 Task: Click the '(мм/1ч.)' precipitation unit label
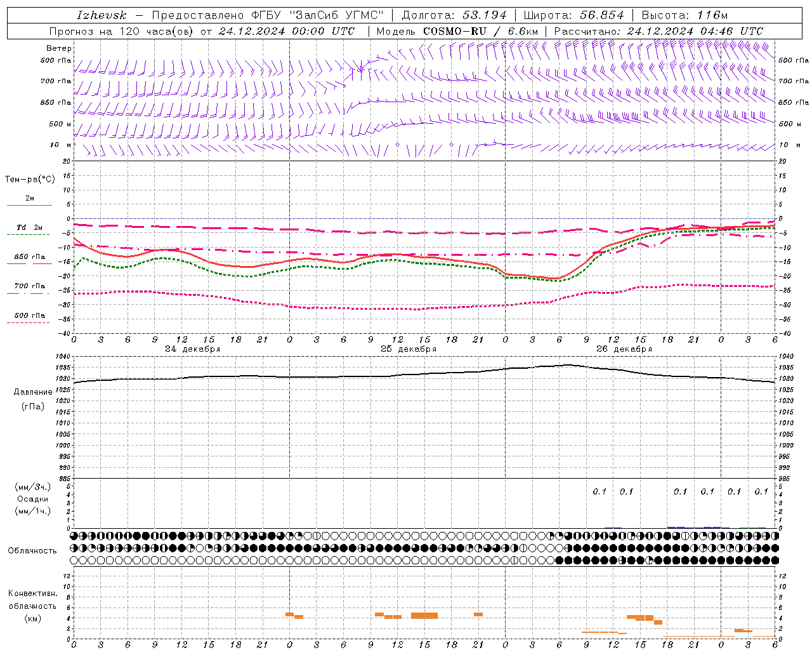33,511
